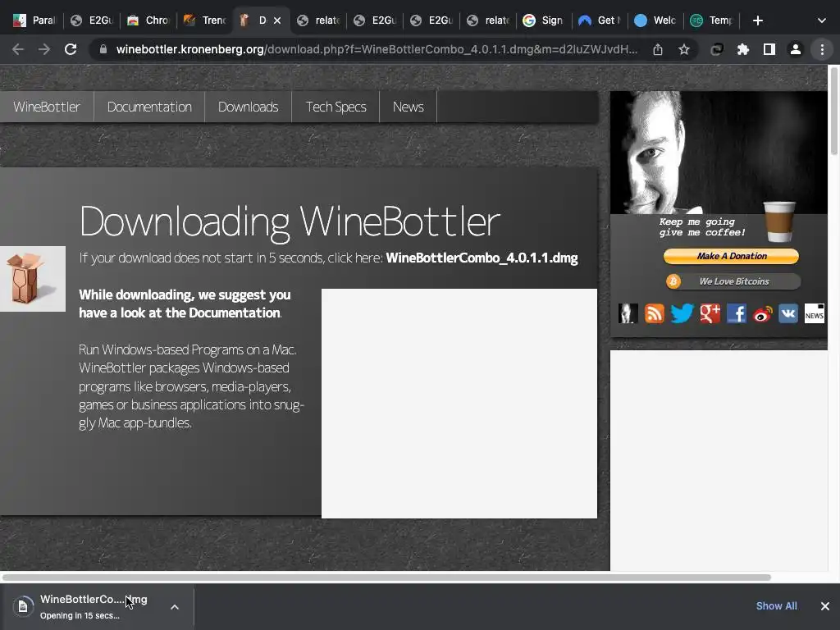
Task: Switch to the Sign in Google tab
Action: click(x=543, y=21)
